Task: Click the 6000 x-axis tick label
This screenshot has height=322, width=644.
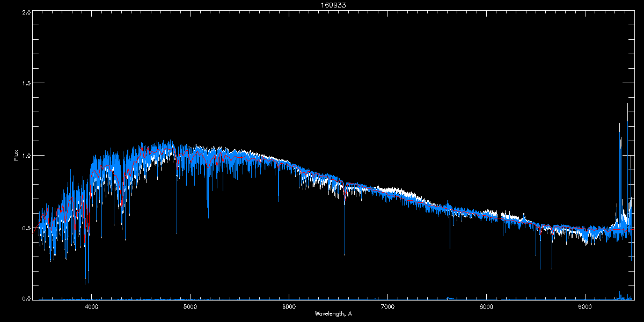Action: [289, 308]
